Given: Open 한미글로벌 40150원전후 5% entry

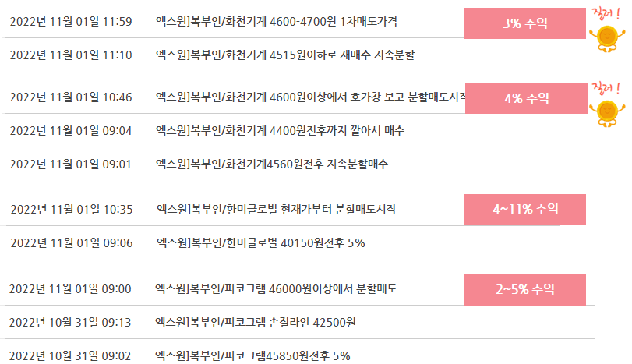Looking at the screenshot, I should point(261,243).
